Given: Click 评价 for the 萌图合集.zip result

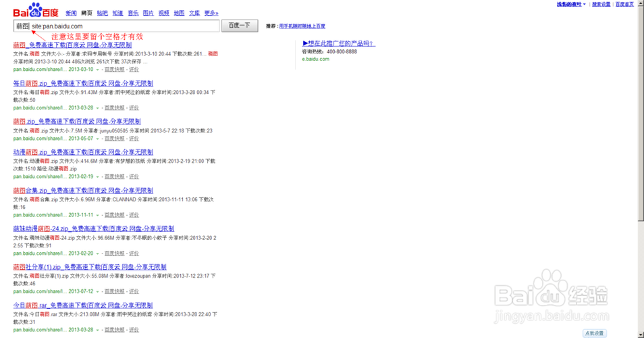Looking at the screenshot, I should tap(134, 215).
